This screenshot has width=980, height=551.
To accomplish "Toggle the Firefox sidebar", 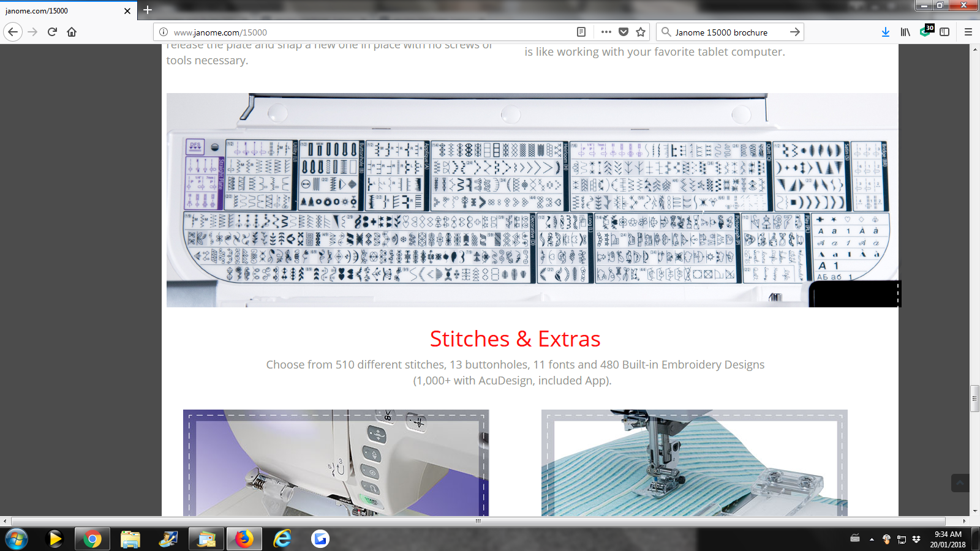I will (944, 32).
